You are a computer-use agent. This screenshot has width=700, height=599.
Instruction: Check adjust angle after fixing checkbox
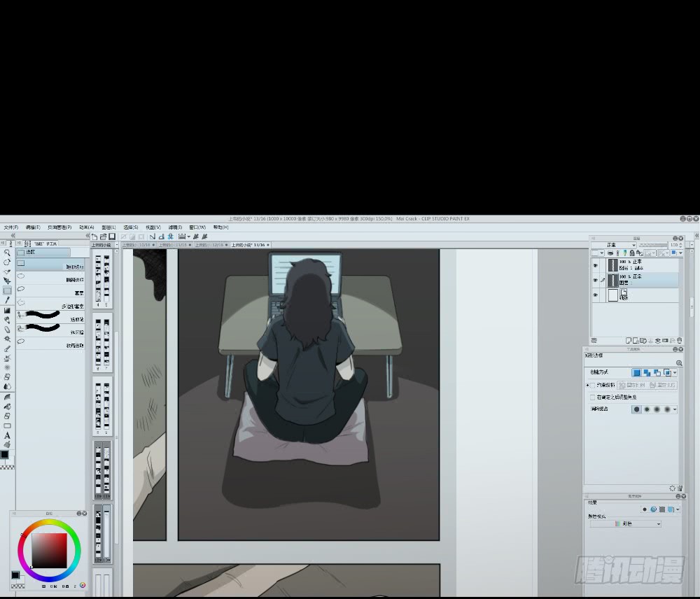tap(592, 397)
